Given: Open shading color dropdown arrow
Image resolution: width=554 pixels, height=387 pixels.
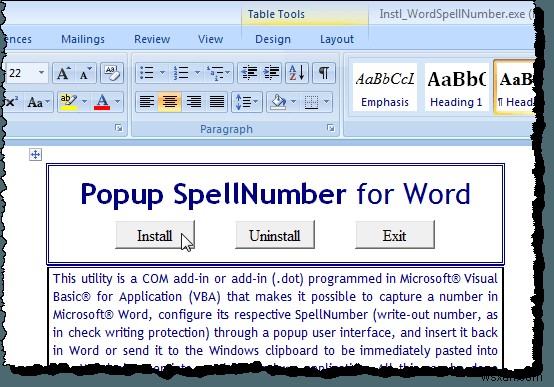Looking at the screenshot, I should [x=293, y=102].
